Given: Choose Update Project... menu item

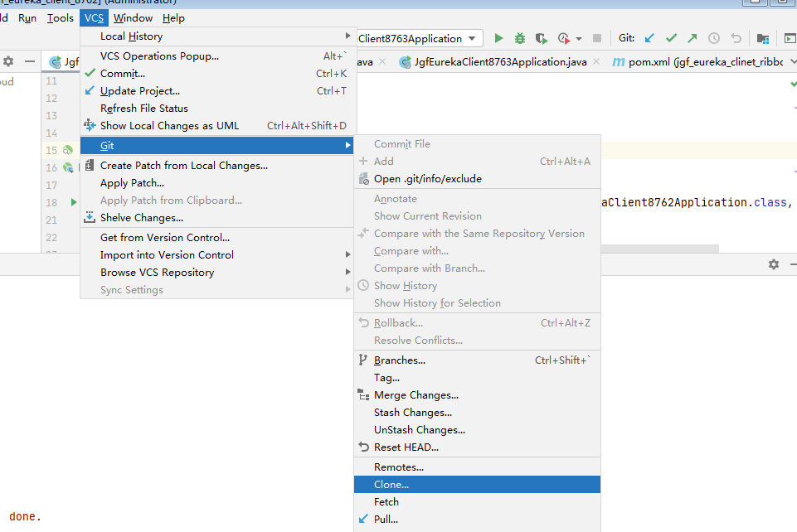Looking at the screenshot, I should point(218,90).
